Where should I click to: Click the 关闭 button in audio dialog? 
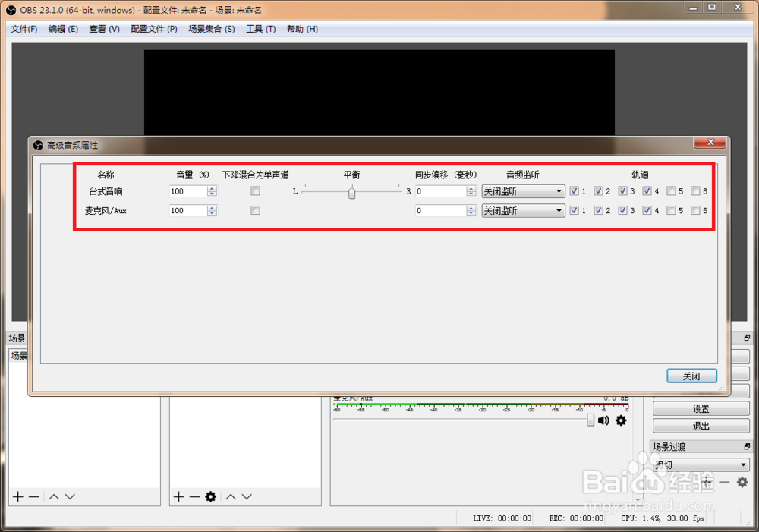[x=691, y=376]
